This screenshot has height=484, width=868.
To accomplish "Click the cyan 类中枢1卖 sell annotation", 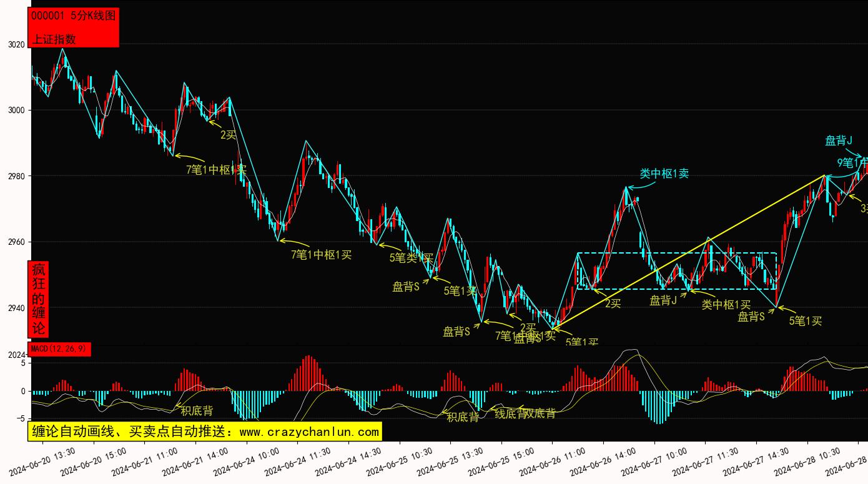I will [664, 173].
